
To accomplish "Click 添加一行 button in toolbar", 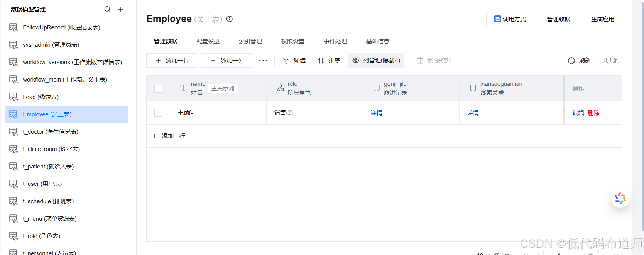I will point(172,61).
